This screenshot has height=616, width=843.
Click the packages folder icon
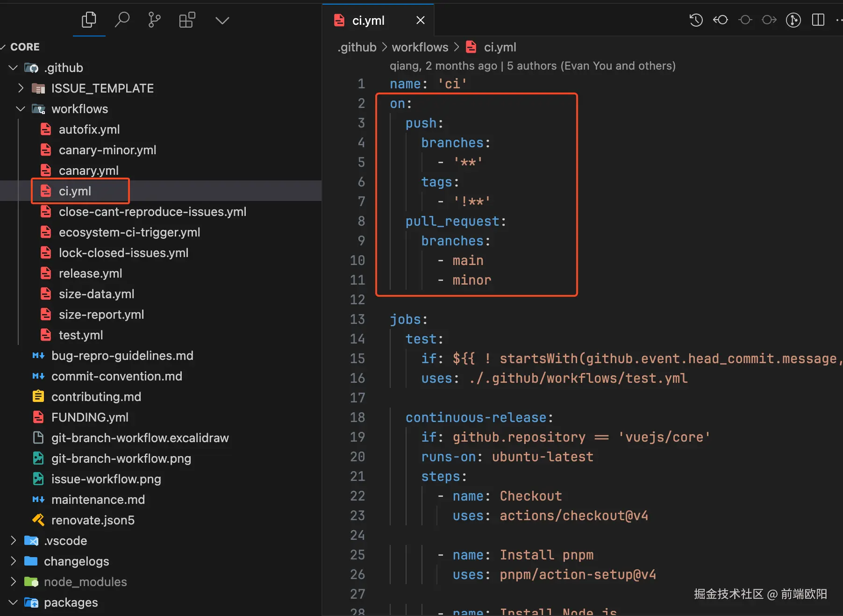(31, 602)
